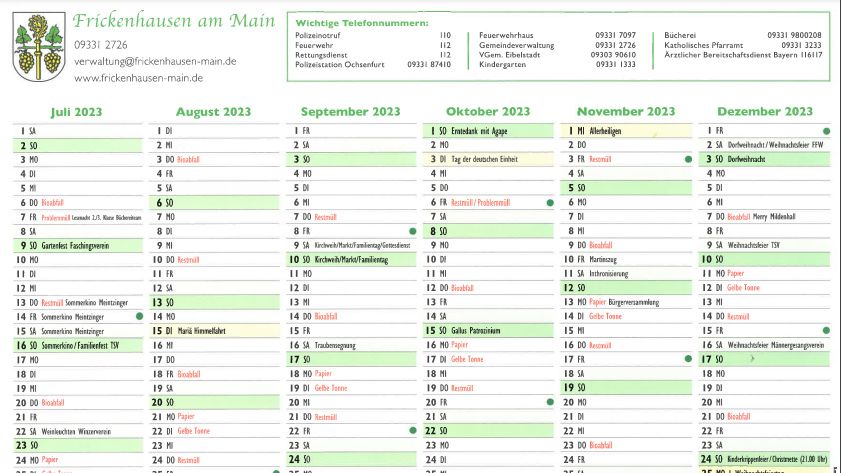Click 'Bioabfall' on 3 DO in August
Screen dimensions: 841x473
pos(188,159)
